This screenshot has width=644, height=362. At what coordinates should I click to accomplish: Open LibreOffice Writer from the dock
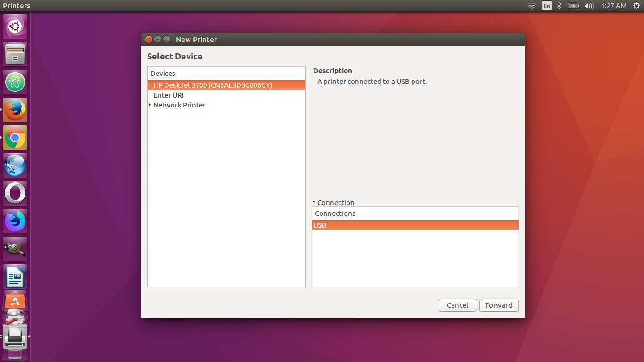click(15, 277)
